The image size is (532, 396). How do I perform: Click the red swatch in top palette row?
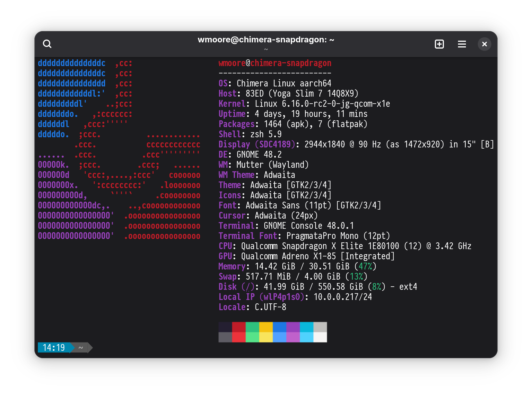coord(239,327)
